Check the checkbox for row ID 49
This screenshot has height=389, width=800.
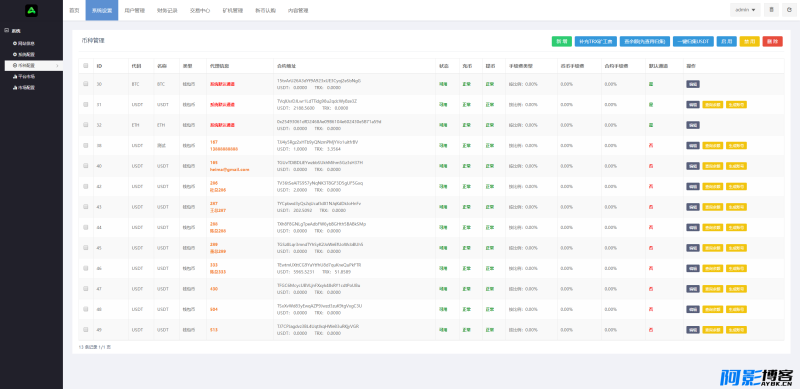(x=86, y=329)
